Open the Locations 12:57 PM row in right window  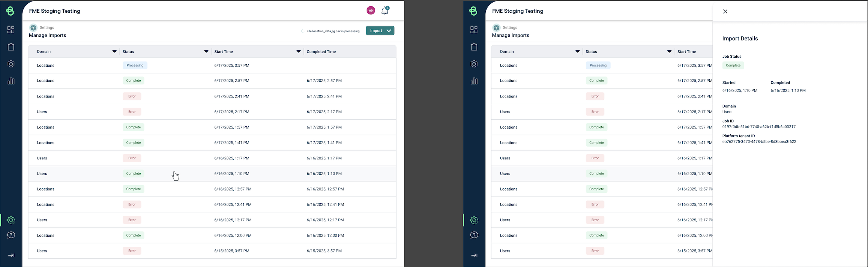(602, 189)
